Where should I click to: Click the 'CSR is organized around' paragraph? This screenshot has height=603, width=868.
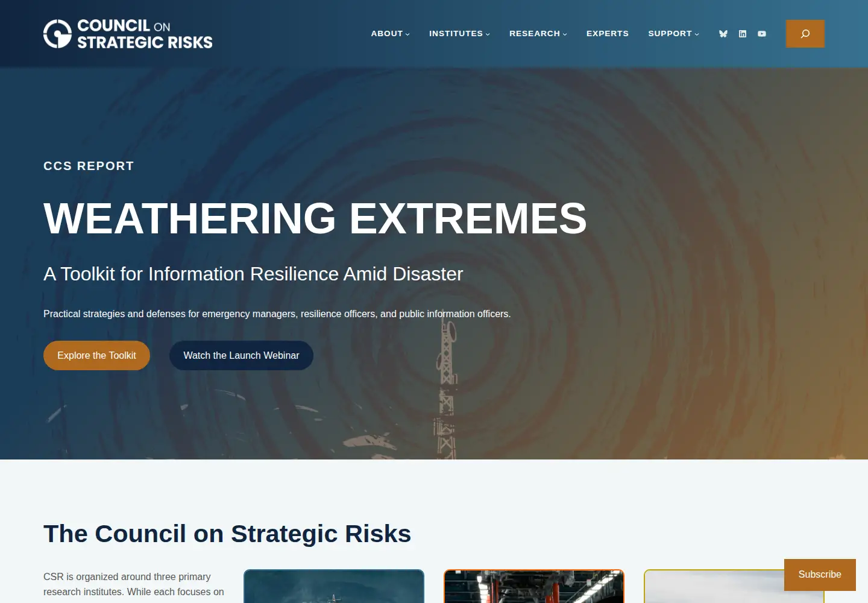(134, 584)
